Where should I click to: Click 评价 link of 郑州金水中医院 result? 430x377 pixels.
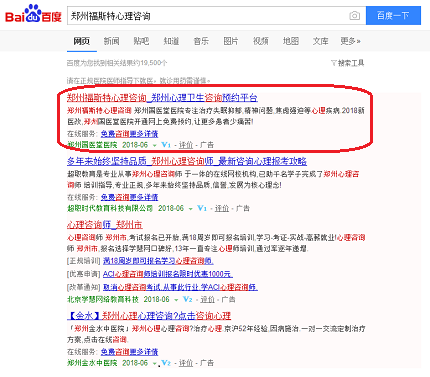186,363
